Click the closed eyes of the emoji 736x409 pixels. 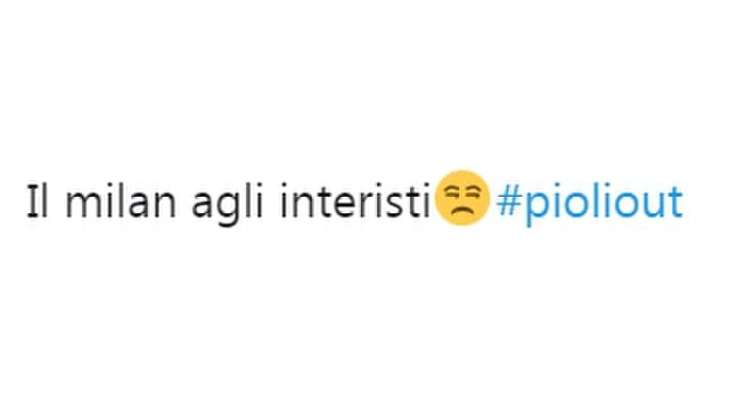click(x=462, y=192)
